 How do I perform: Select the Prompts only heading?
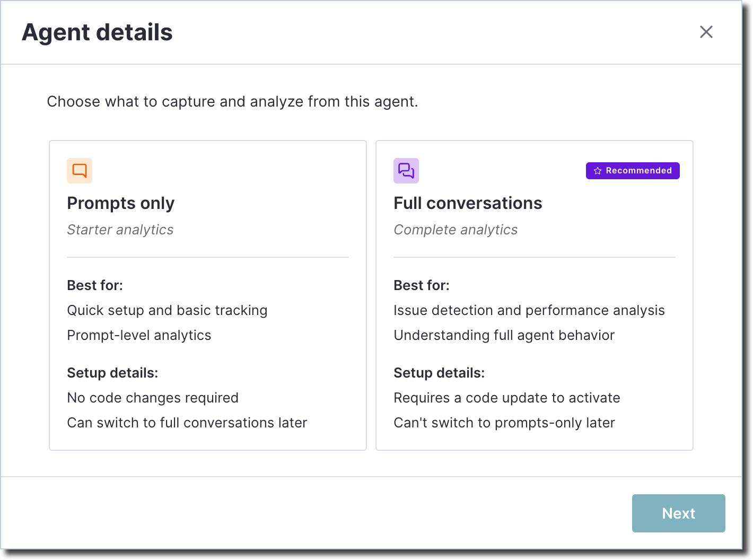(x=121, y=203)
